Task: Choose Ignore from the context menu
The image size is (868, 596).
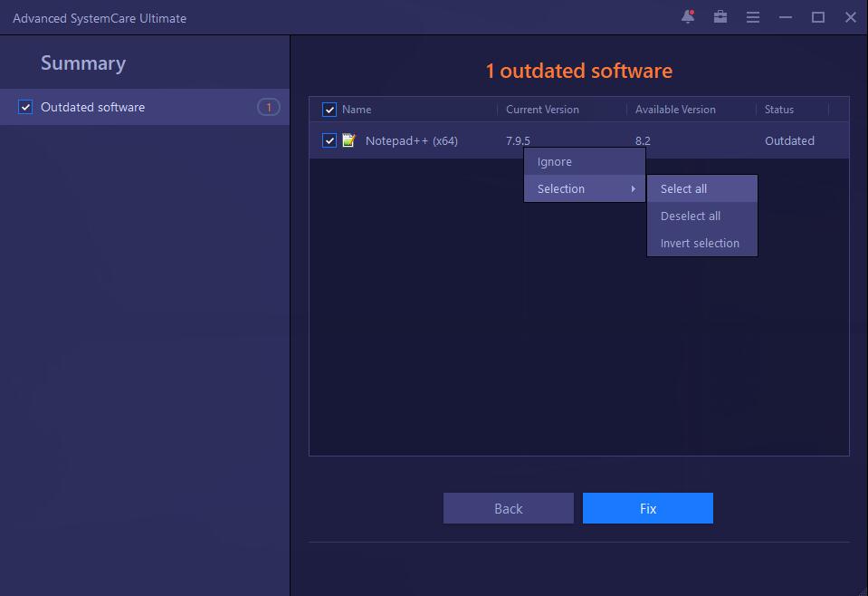Action: [x=585, y=162]
